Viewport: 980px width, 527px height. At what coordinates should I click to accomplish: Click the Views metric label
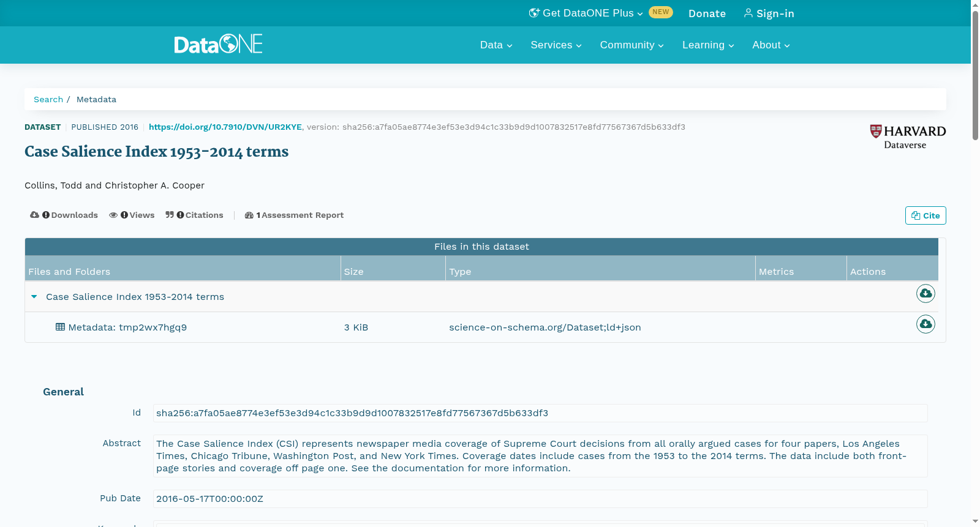tap(142, 215)
